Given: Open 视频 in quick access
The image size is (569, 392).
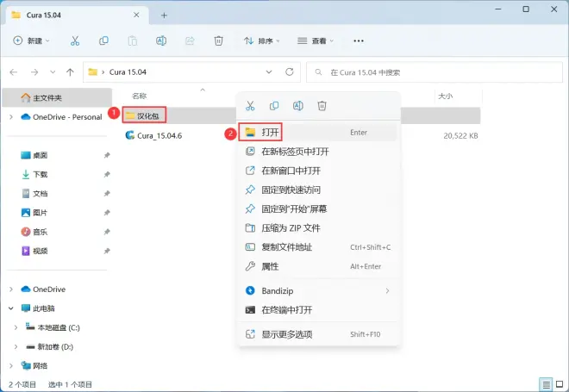Looking at the screenshot, I should point(34,251).
